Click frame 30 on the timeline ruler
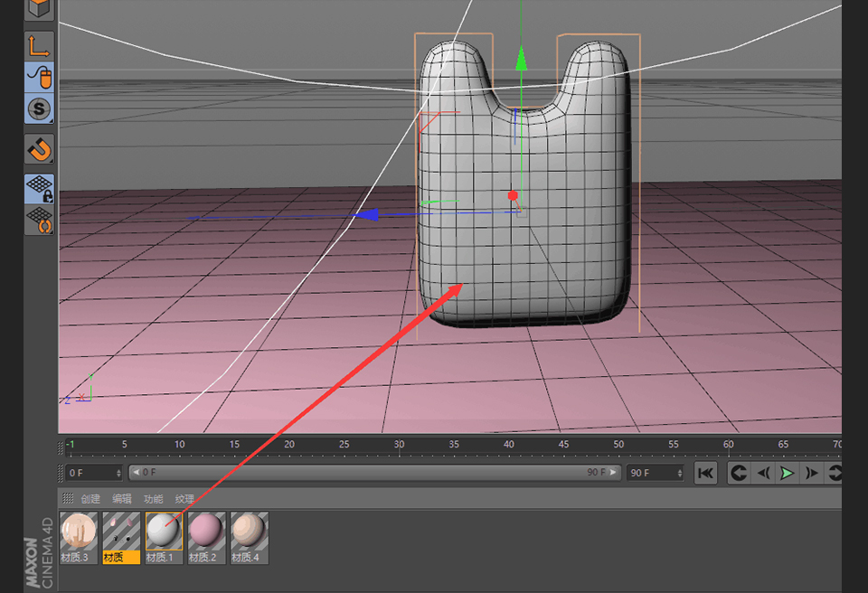868x593 pixels. [x=398, y=444]
